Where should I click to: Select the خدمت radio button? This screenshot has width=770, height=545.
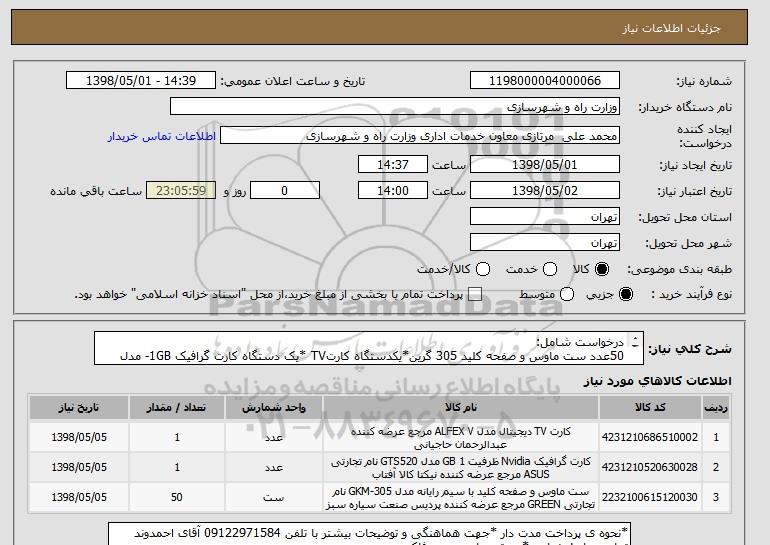click(x=550, y=269)
